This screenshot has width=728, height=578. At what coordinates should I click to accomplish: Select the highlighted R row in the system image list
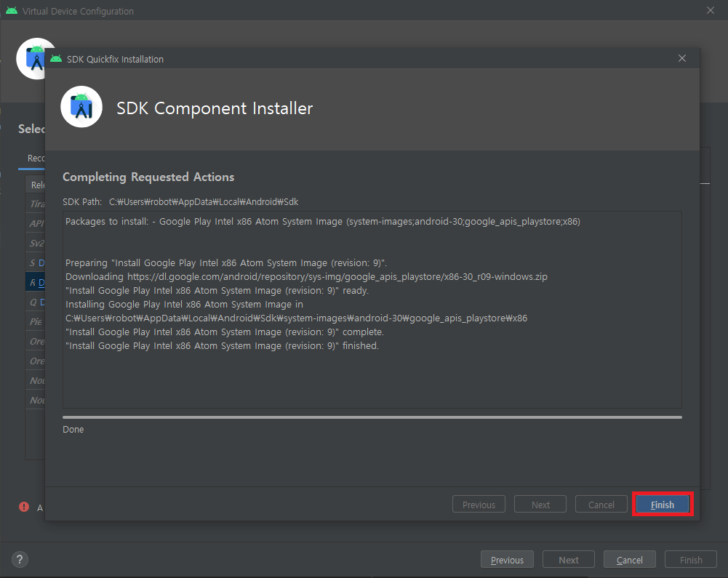[36, 282]
